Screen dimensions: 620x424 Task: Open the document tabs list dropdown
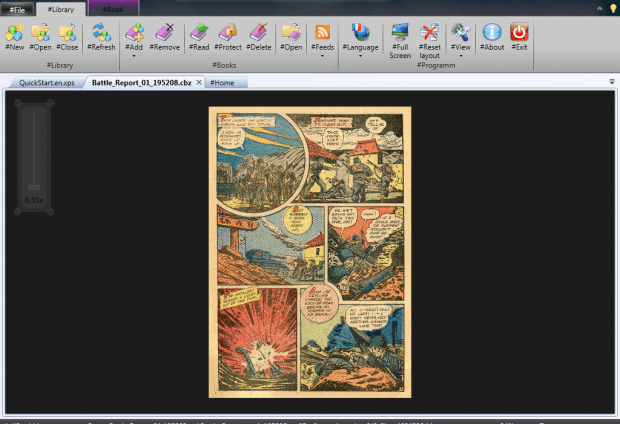(612, 81)
